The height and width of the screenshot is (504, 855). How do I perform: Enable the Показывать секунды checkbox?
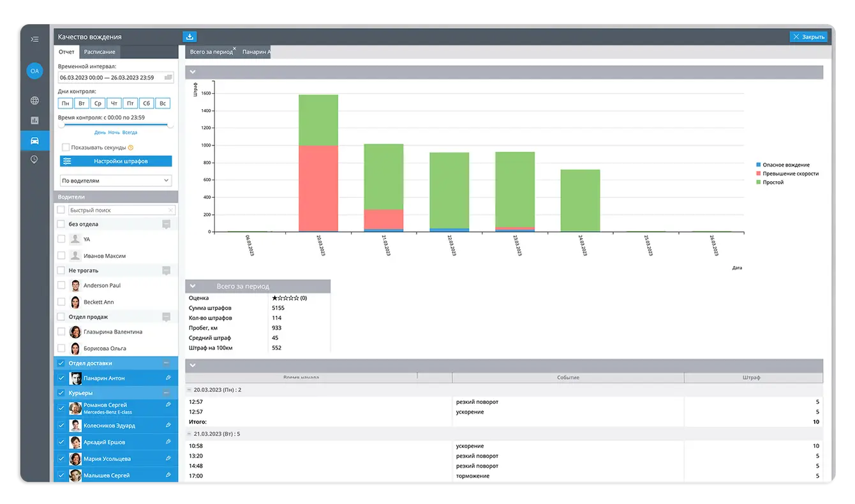66,147
